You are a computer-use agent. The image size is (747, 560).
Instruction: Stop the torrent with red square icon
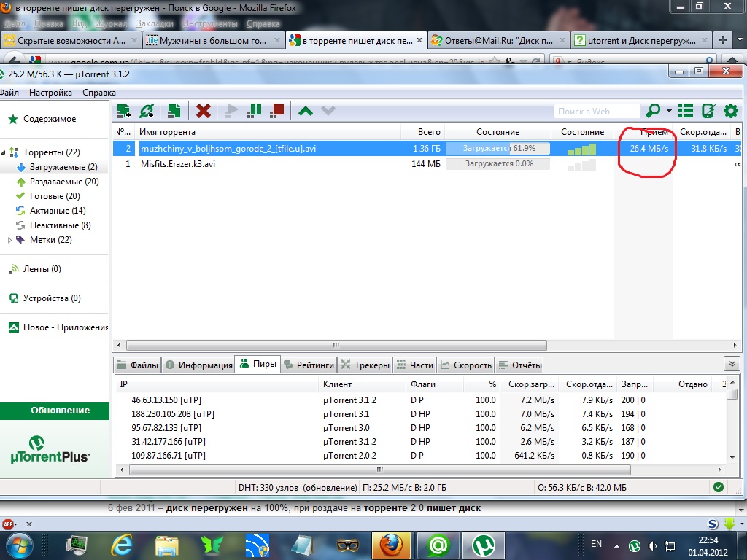pos(276,111)
